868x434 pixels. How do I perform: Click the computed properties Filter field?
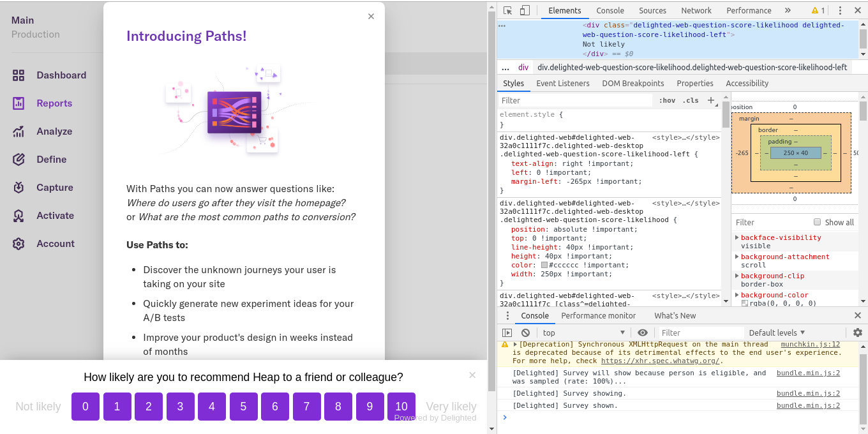[772, 222]
